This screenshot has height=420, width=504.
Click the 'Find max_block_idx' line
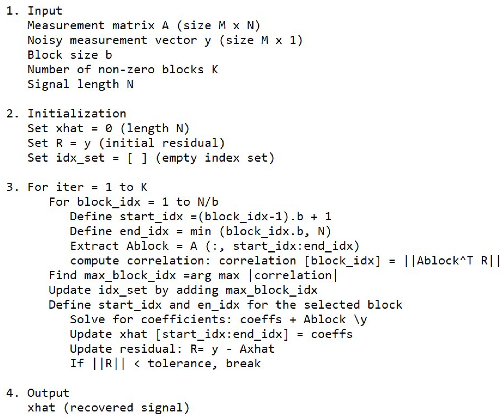click(x=193, y=275)
